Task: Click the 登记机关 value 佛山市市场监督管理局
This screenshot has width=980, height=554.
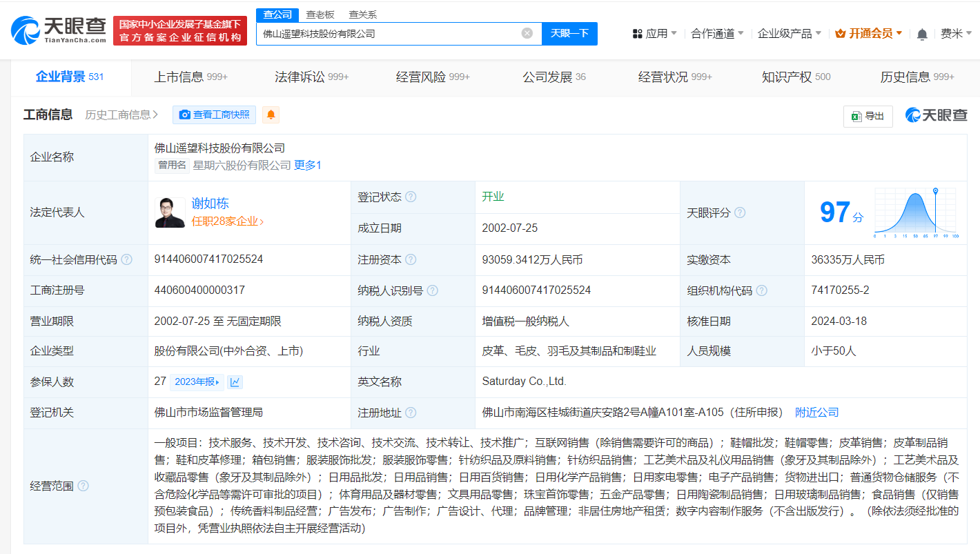Action: (208, 413)
